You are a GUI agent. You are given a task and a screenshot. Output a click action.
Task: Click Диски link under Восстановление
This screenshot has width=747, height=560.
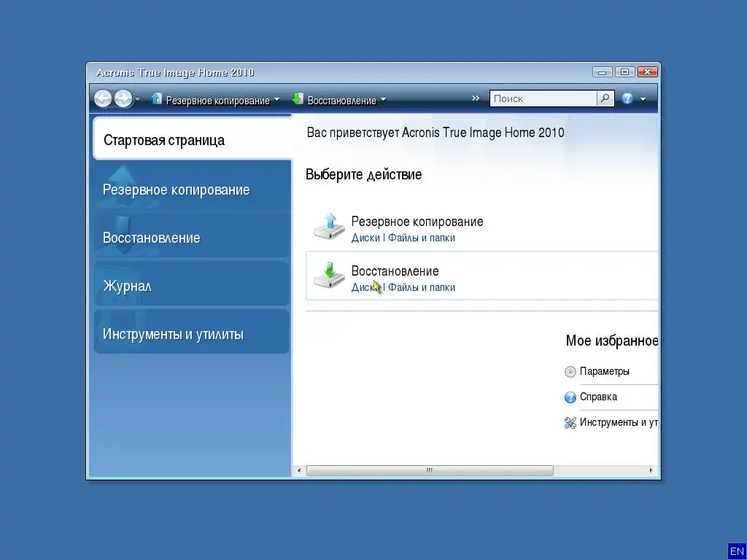365,287
